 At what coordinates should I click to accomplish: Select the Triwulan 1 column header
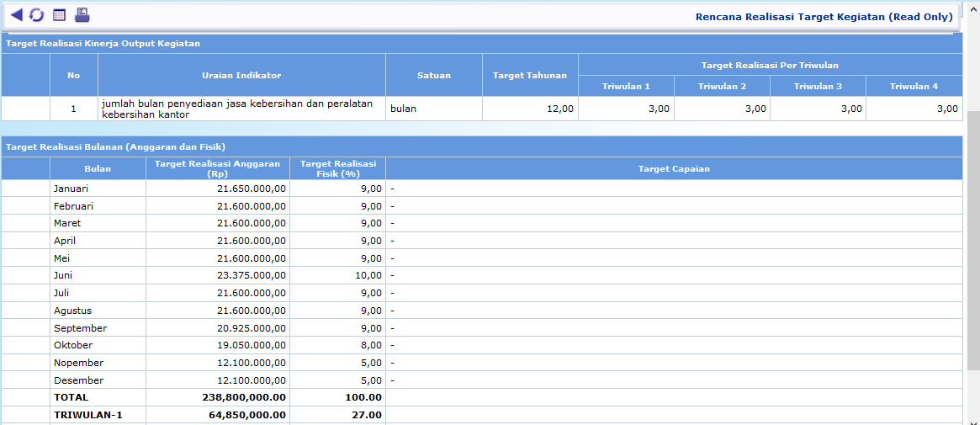click(x=626, y=86)
